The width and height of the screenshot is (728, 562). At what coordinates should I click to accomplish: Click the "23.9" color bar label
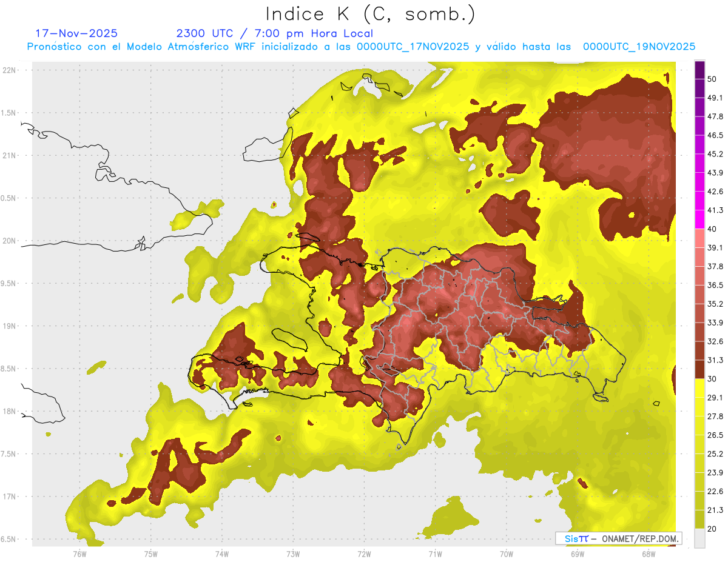click(x=715, y=473)
